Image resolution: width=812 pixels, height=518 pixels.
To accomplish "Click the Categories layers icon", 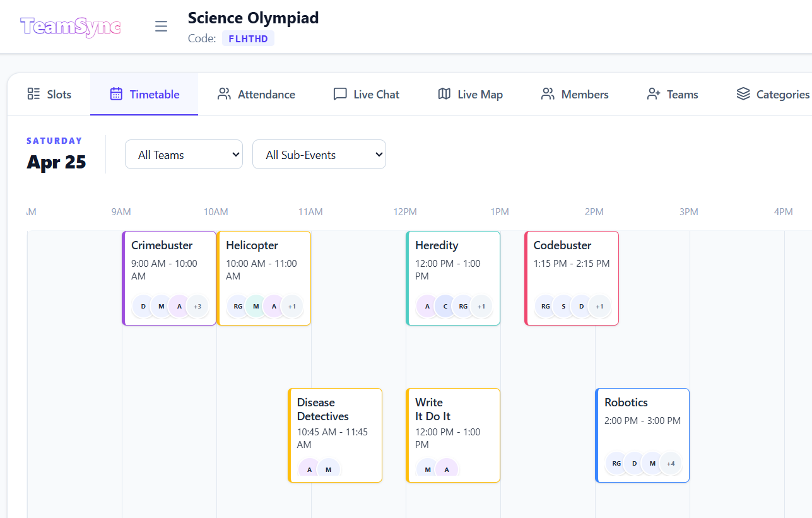I will pyautogui.click(x=743, y=94).
